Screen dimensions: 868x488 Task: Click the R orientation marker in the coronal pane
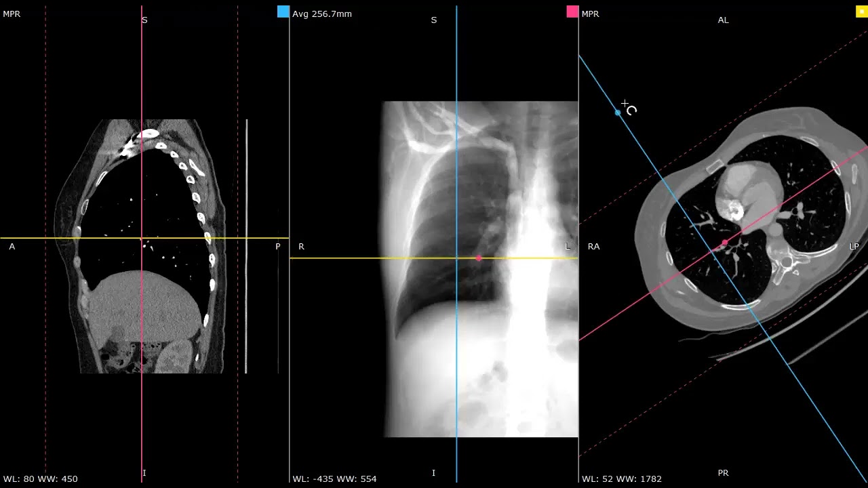[x=301, y=247]
